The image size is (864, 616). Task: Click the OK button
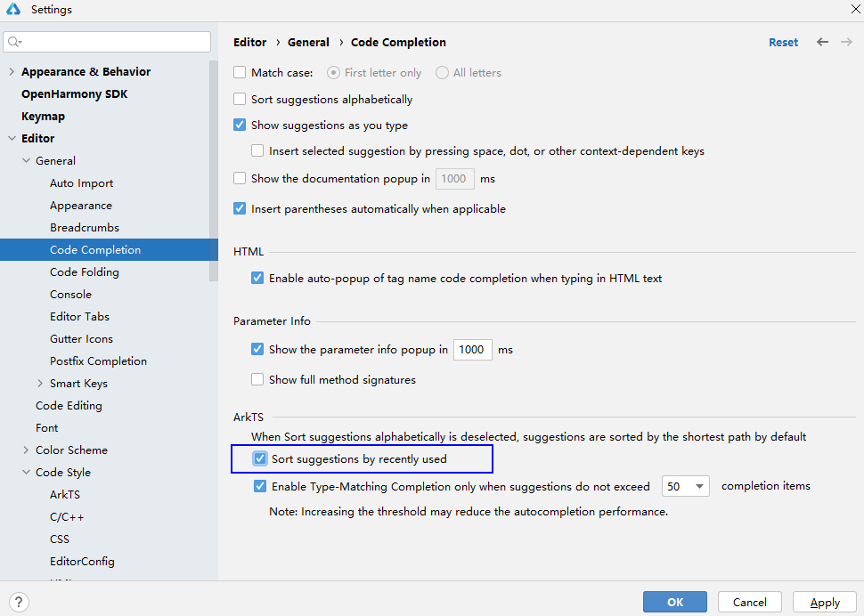tap(674, 603)
